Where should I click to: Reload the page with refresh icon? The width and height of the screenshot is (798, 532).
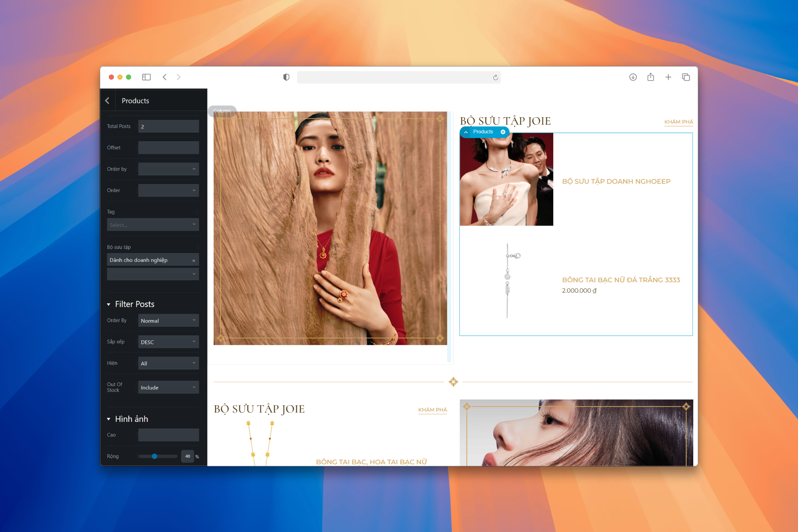(495, 78)
